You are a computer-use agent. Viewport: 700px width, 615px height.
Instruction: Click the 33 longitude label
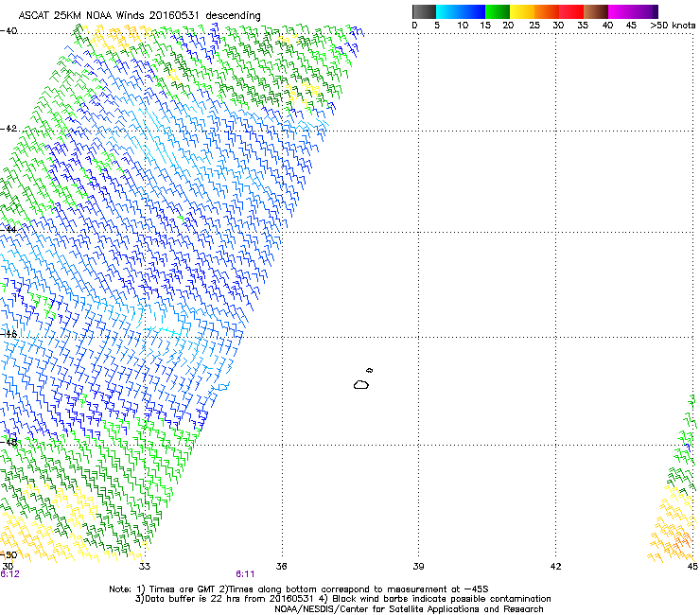pyautogui.click(x=145, y=567)
